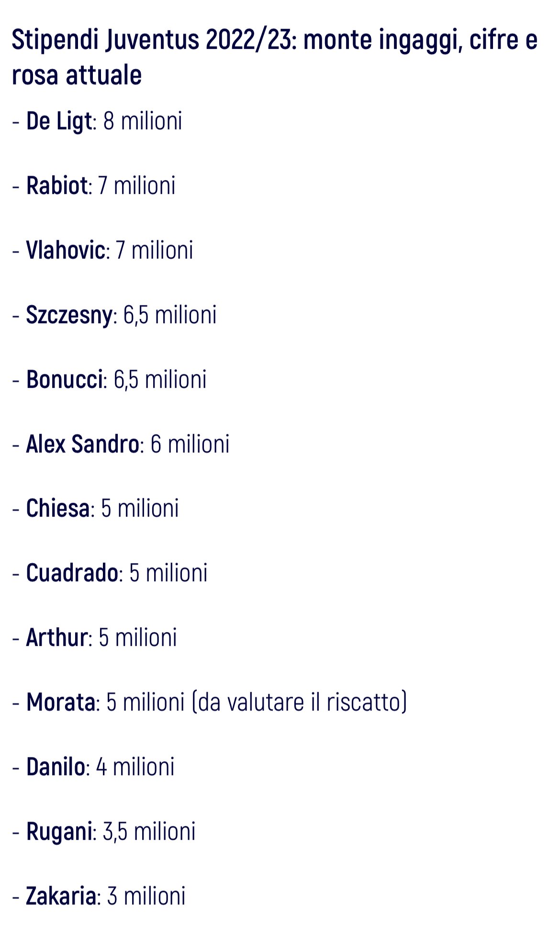Viewport: 560px width, 926px height.
Task: Tap the Vlahovic player name
Action: pyautogui.click(x=66, y=250)
